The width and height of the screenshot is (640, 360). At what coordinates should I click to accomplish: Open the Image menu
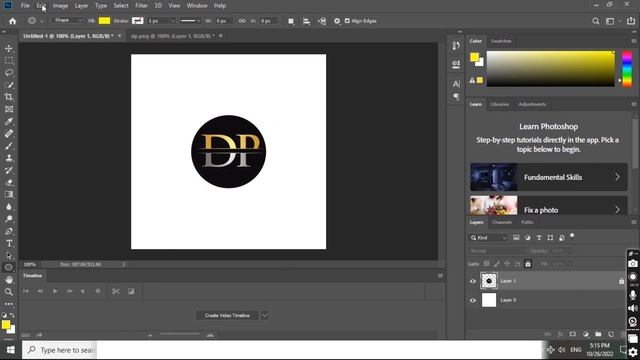[60, 6]
